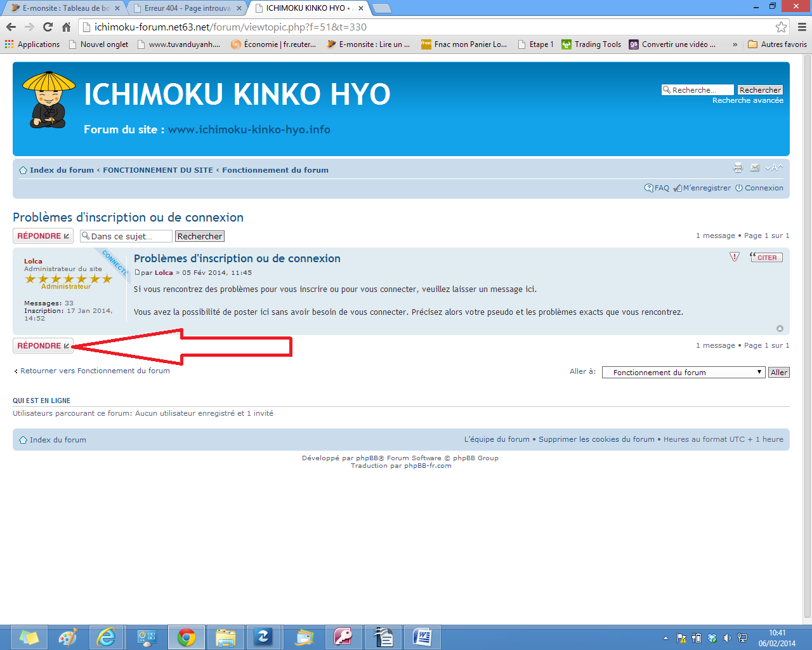Bookmark this page with the star icon

click(781, 27)
